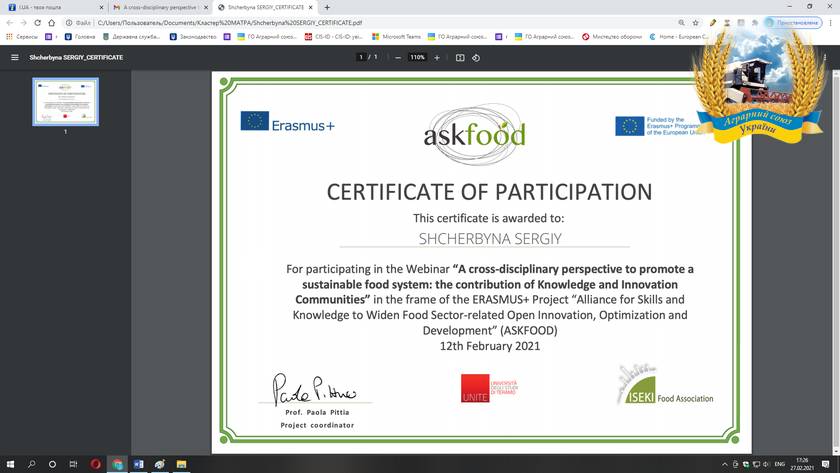Screen dimensions: 840x473
Task: Toggle the PDF viewer sidebar menu
Action: pos(14,57)
